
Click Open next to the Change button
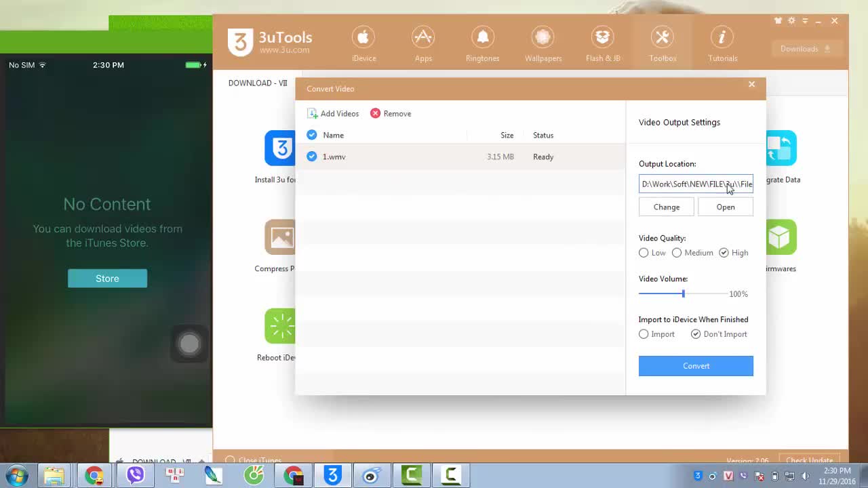[x=726, y=207]
